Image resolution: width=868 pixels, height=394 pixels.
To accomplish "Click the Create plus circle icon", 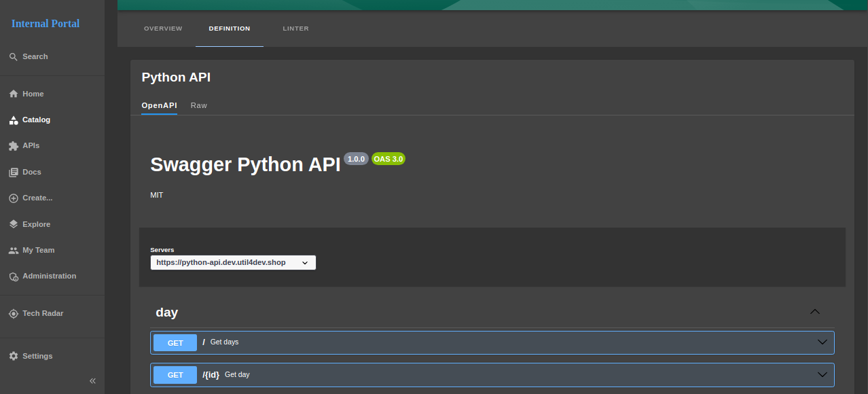I will pyautogui.click(x=13, y=198).
